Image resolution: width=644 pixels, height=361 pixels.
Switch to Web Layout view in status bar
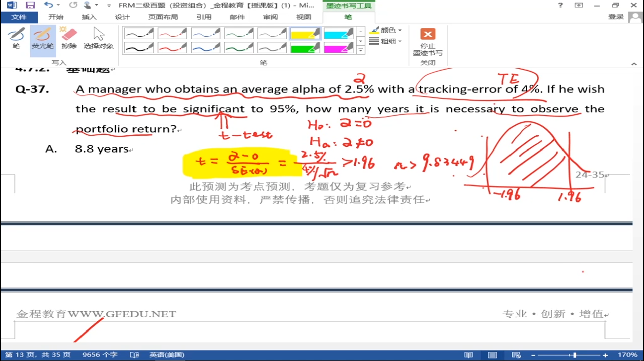pyautogui.click(x=516, y=355)
